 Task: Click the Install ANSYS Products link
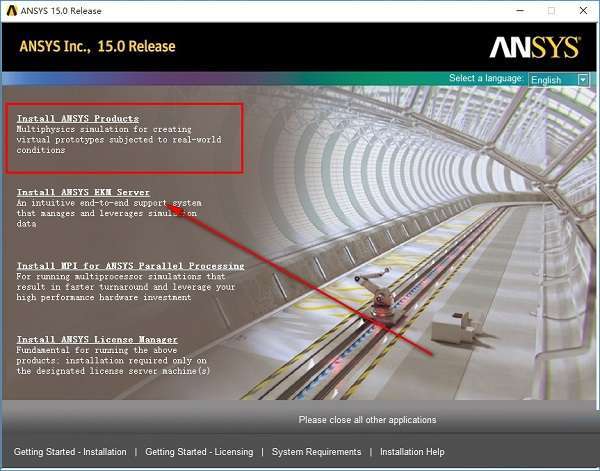point(78,119)
